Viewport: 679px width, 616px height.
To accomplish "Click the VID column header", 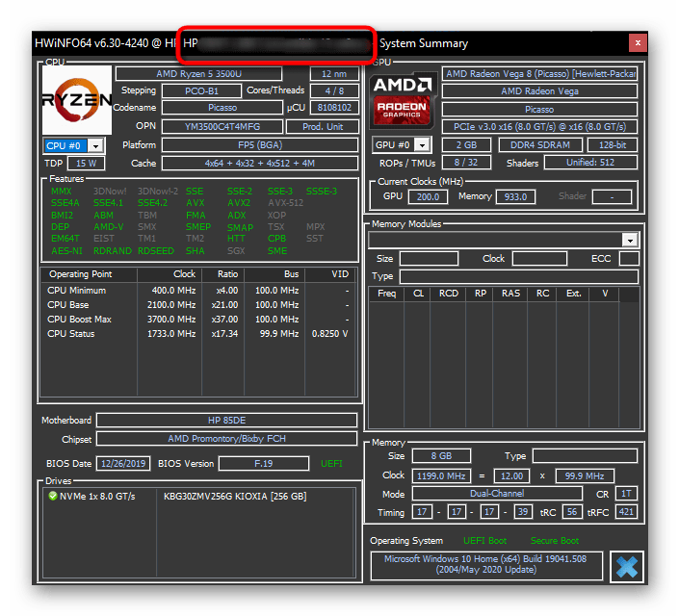I will [331, 274].
